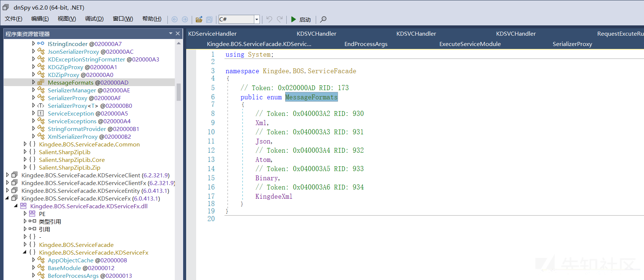This screenshot has height=280, width=644.
Task: Open 调试(D) menu
Action: coord(94,19)
